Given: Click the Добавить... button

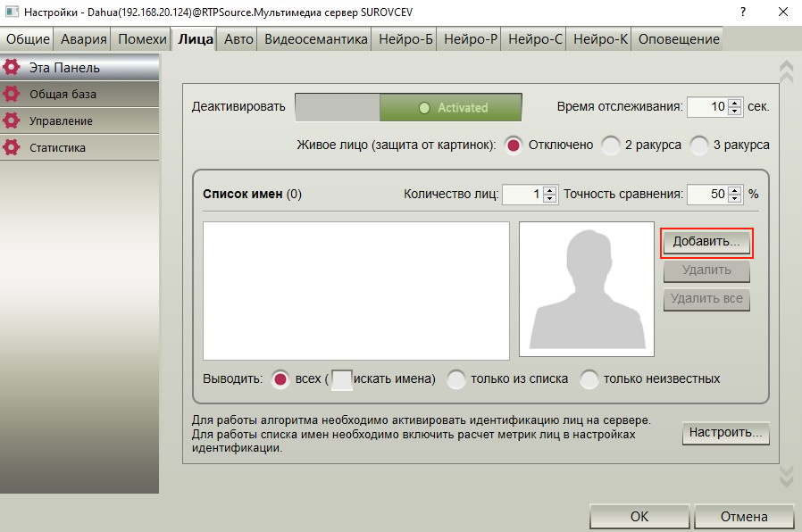Looking at the screenshot, I should [x=706, y=242].
